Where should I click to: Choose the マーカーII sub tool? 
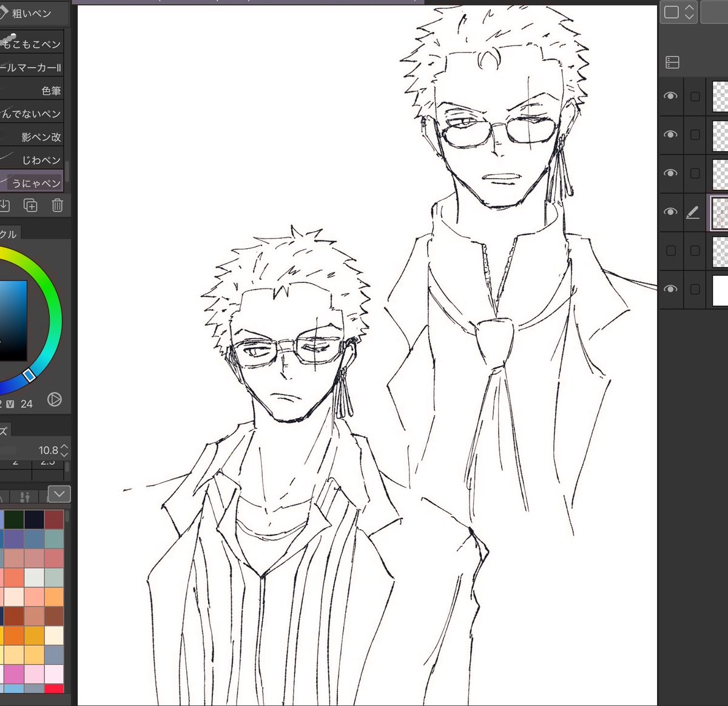coord(32,67)
